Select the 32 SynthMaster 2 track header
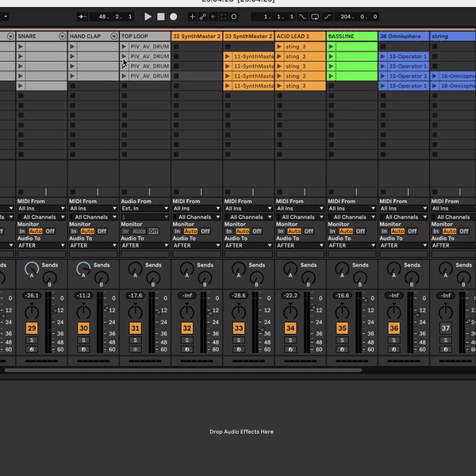 click(196, 36)
